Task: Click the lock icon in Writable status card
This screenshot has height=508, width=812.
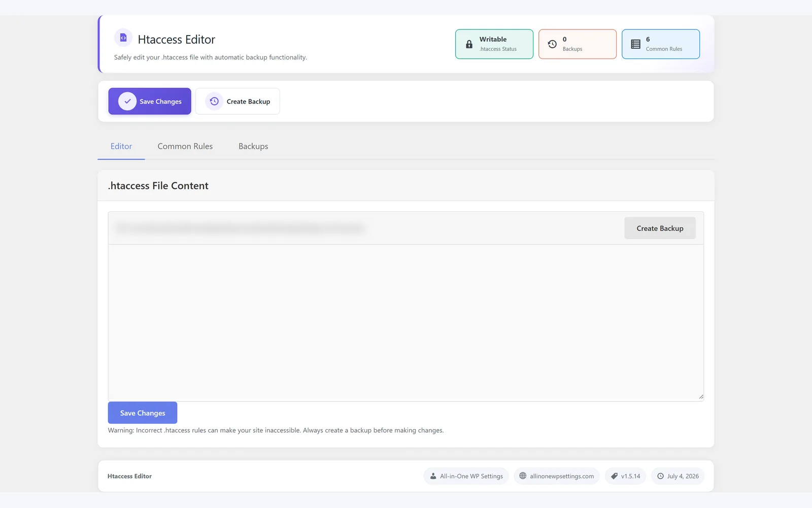Action: [x=469, y=44]
